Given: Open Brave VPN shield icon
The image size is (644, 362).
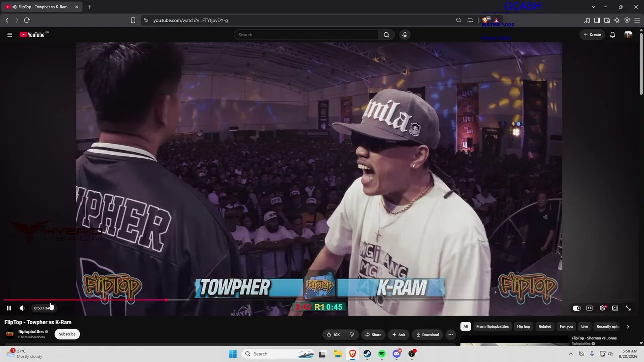Looking at the screenshot, I should tap(627, 20).
